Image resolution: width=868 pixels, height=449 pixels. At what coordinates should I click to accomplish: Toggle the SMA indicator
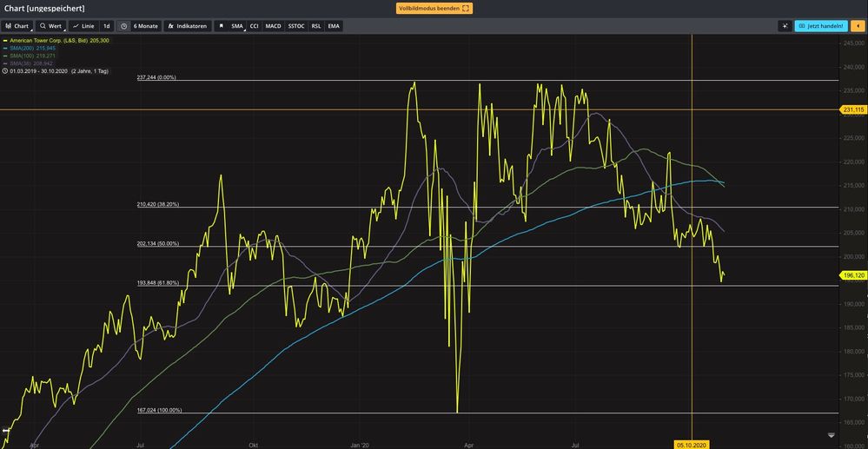pyautogui.click(x=237, y=26)
